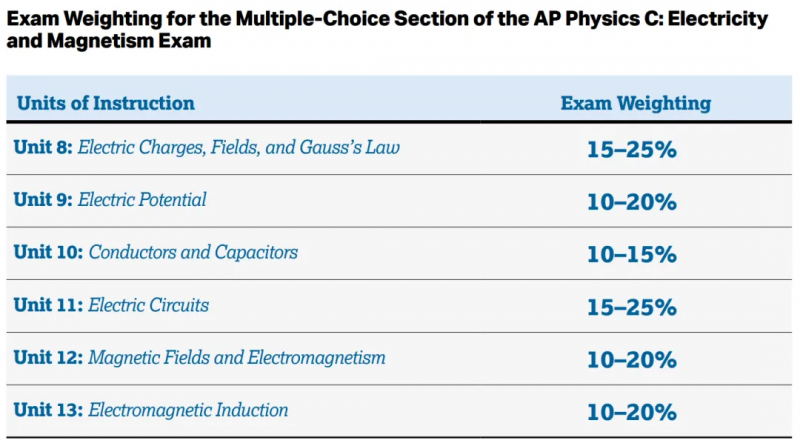Click the bold Unit 13: prefix
The height and width of the screenshot is (446, 800).
click(x=48, y=410)
